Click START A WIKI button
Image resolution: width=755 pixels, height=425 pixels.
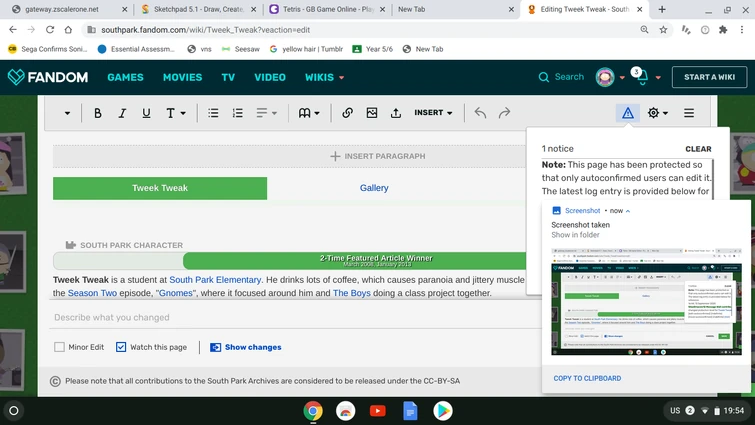coord(709,77)
